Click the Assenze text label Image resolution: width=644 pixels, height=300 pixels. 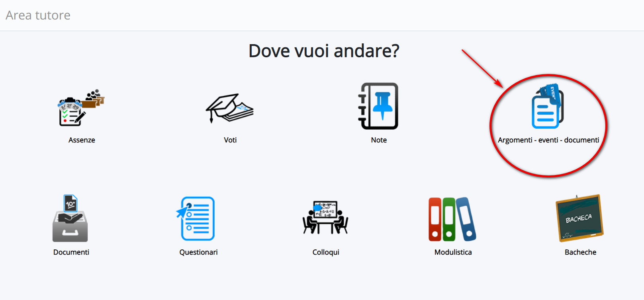pyautogui.click(x=82, y=140)
